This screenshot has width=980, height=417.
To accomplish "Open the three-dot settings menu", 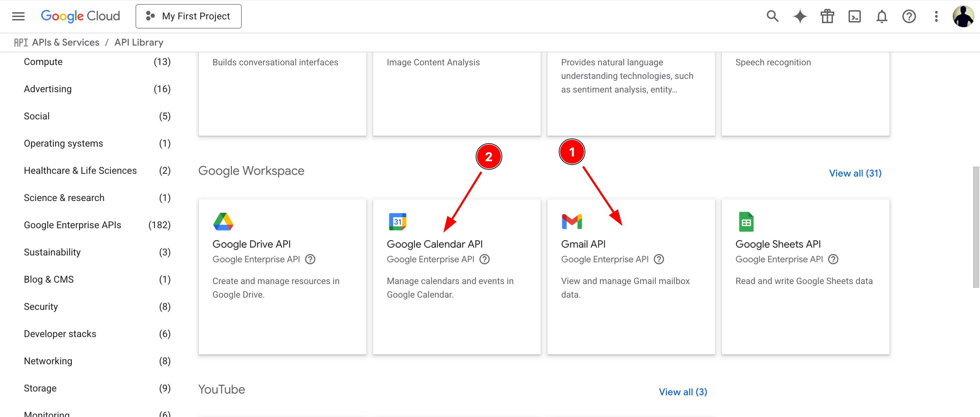I will pos(936,16).
